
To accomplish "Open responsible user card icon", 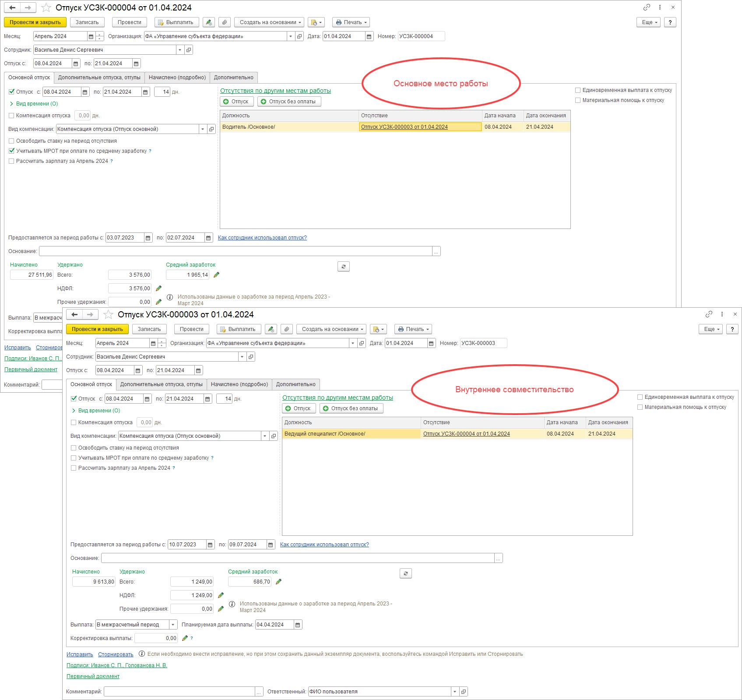I will coord(464,692).
